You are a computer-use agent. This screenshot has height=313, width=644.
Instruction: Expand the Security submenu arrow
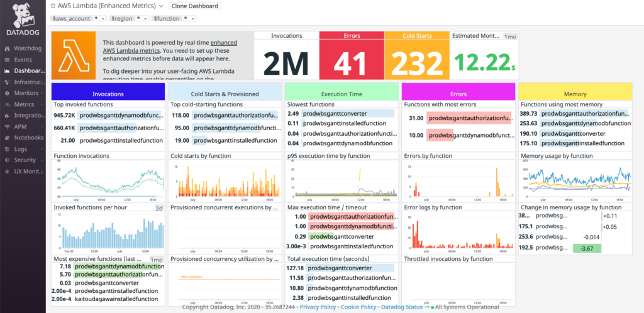(x=42, y=160)
